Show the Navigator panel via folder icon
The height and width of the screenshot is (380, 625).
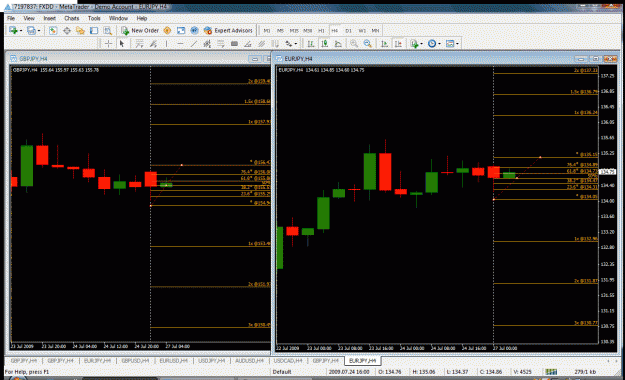(80, 30)
